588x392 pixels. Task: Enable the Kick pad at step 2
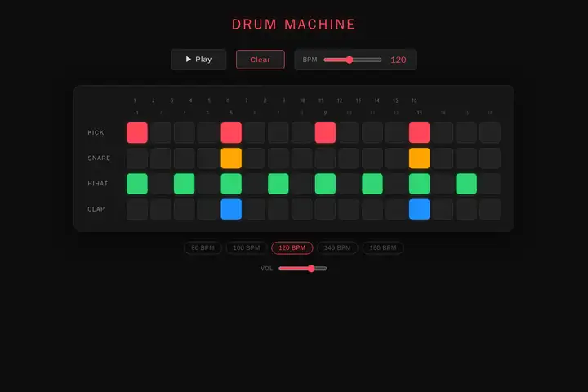[161, 133]
